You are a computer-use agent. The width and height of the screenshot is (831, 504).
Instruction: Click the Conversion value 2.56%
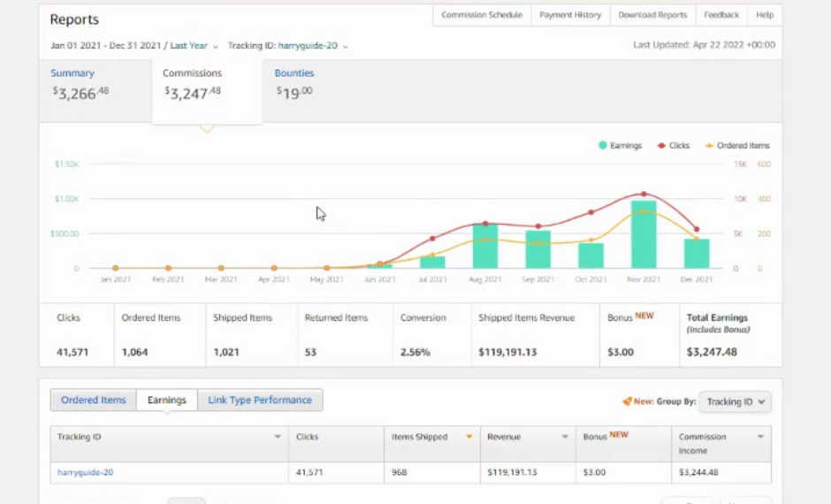(x=415, y=352)
